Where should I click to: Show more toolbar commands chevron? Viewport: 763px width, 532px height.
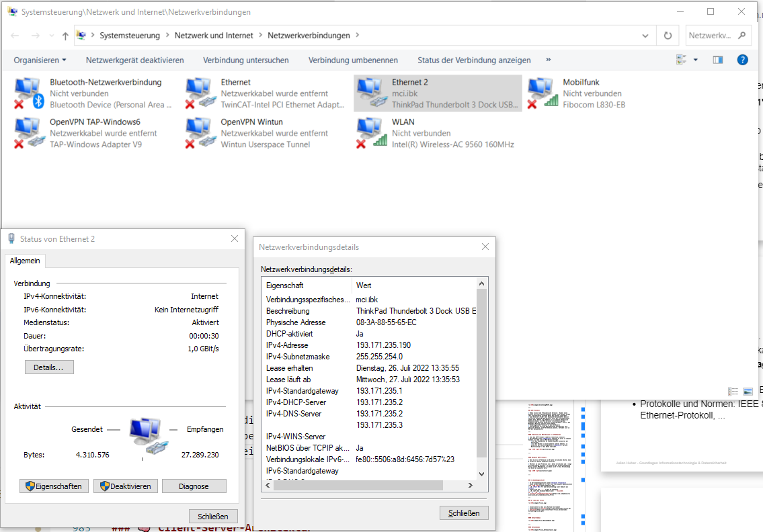click(x=549, y=60)
